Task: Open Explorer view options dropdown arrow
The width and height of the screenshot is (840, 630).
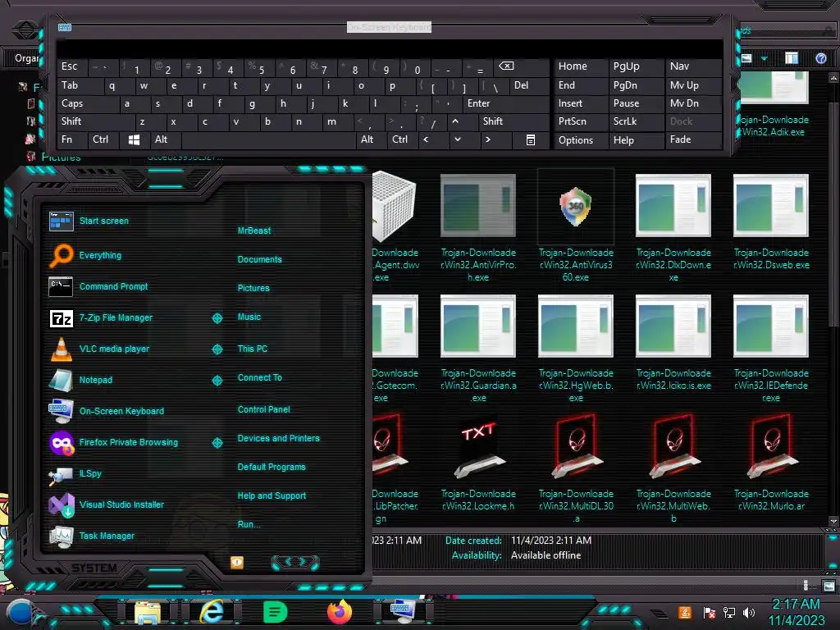Action: (x=765, y=58)
